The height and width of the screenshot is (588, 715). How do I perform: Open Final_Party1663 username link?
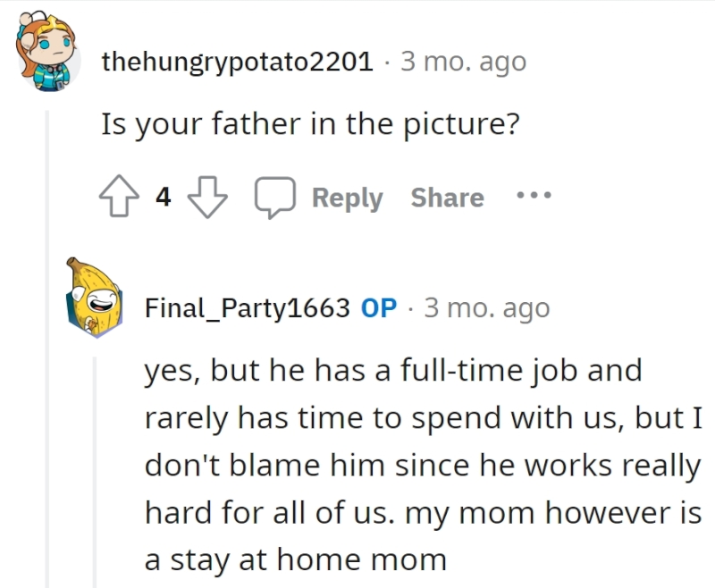tap(248, 308)
